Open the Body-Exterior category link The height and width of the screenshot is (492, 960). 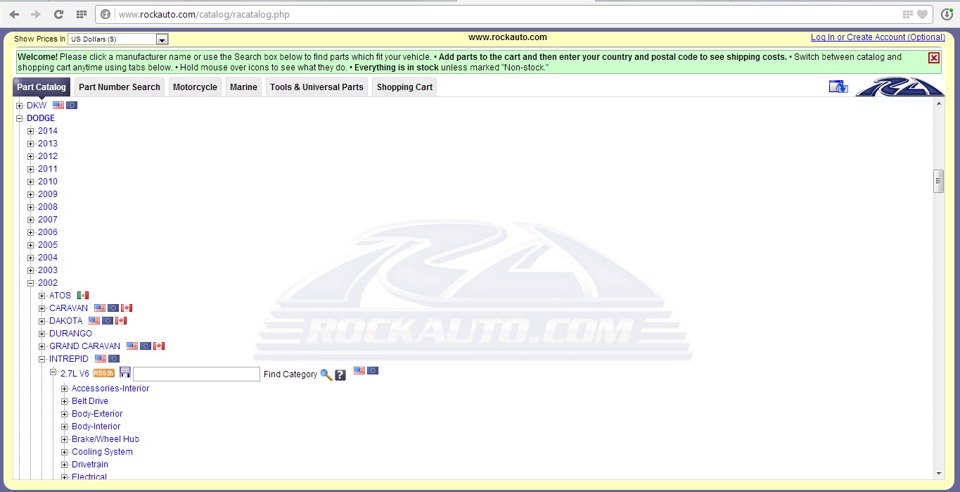[97, 414]
